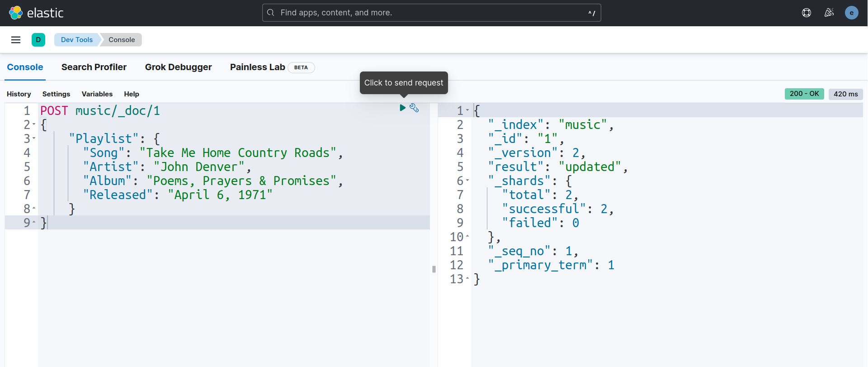This screenshot has width=868, height=367.
Task: Focus the Find apps search field
Action: point(431,13)
